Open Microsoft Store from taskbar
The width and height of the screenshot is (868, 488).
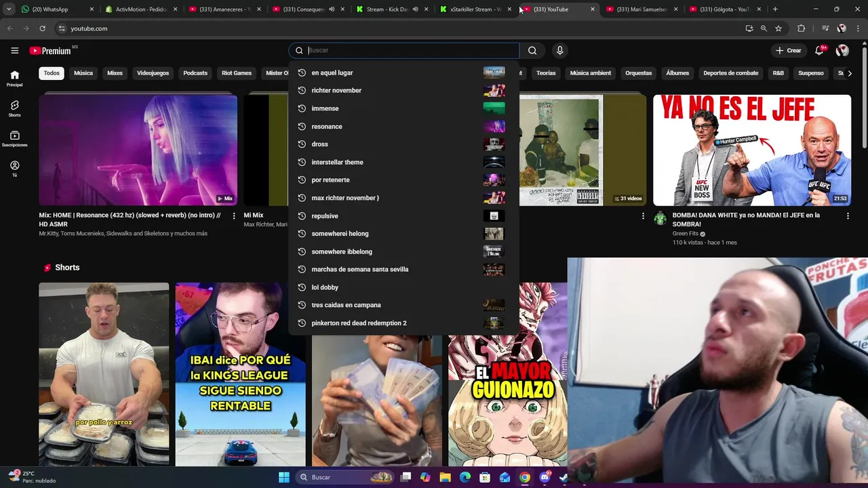(485, 477)
